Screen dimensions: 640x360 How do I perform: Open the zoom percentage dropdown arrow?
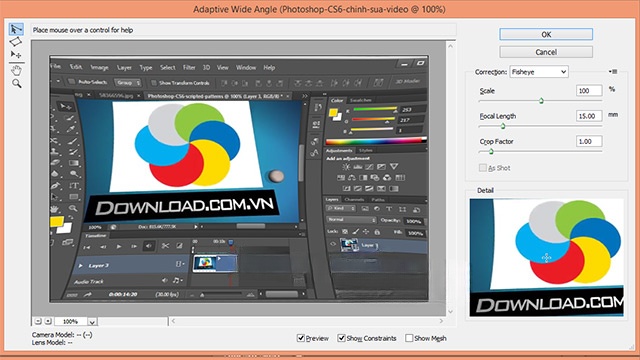coord(92,322)
